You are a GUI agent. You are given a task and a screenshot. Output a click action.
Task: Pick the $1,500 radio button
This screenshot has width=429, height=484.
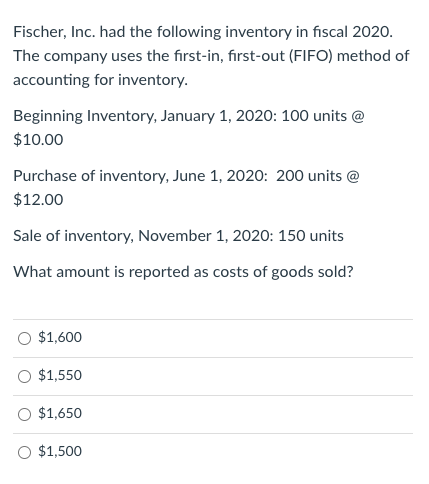(24, 452)
